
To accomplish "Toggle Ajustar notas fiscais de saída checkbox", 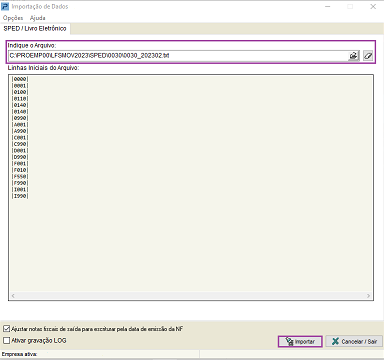I will (x=6, y=329).
